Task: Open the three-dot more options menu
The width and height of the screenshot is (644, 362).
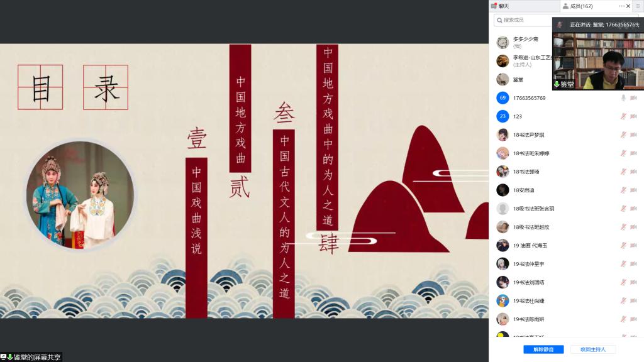Action: 621,6
